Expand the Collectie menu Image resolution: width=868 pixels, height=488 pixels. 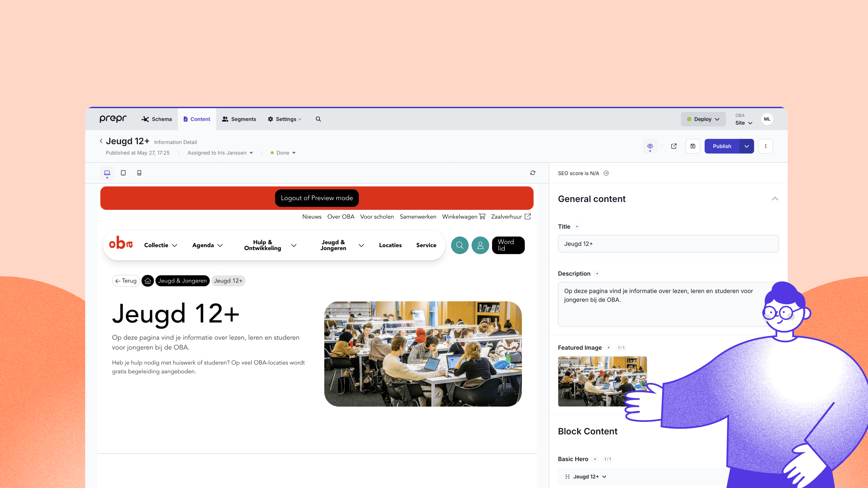(160, 245)
